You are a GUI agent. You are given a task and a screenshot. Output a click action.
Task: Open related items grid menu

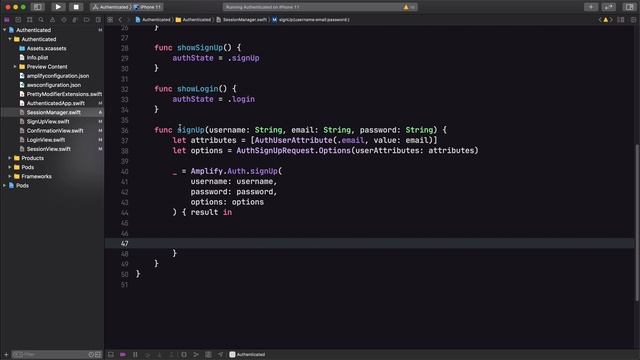point(110,20)
